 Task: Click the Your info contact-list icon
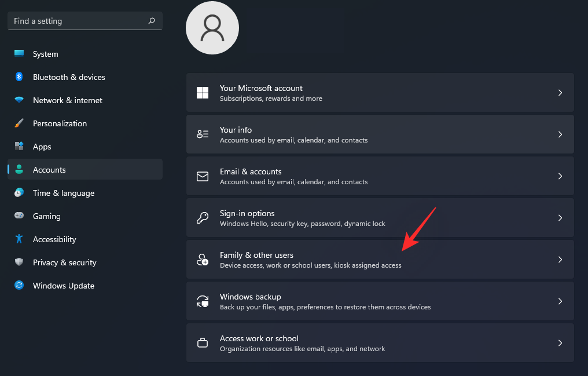click(203, 134)
